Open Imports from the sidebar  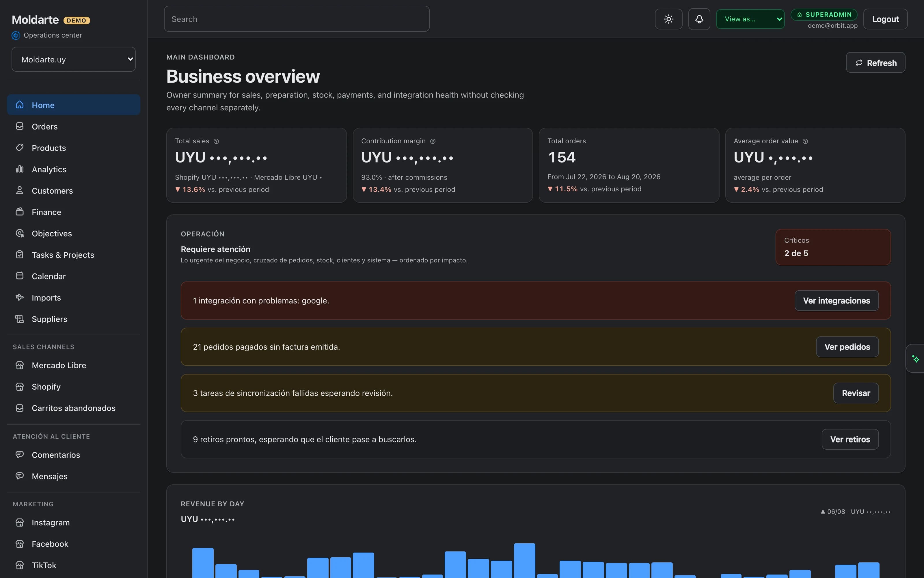(74, 297)
